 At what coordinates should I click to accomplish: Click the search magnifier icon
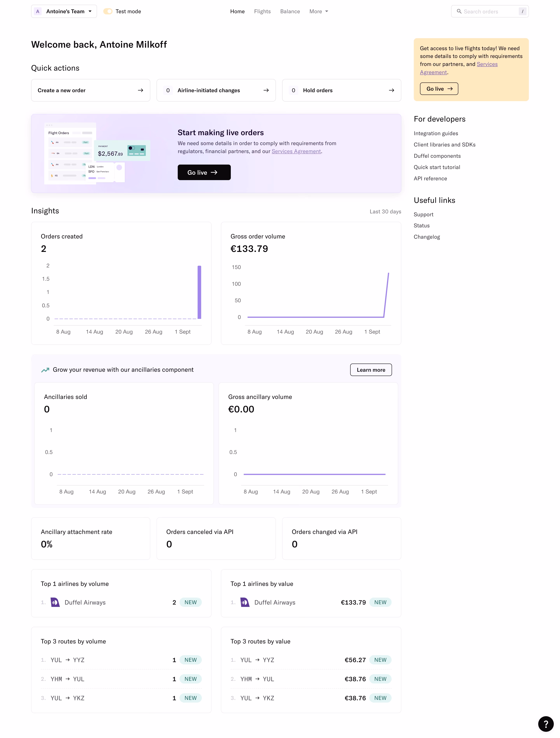click(x=459, y=11)
